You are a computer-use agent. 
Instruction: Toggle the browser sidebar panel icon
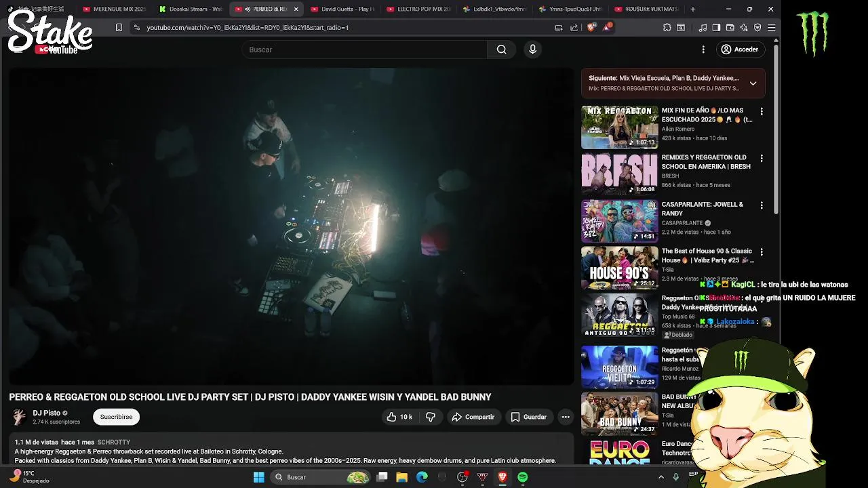point(716,28)
